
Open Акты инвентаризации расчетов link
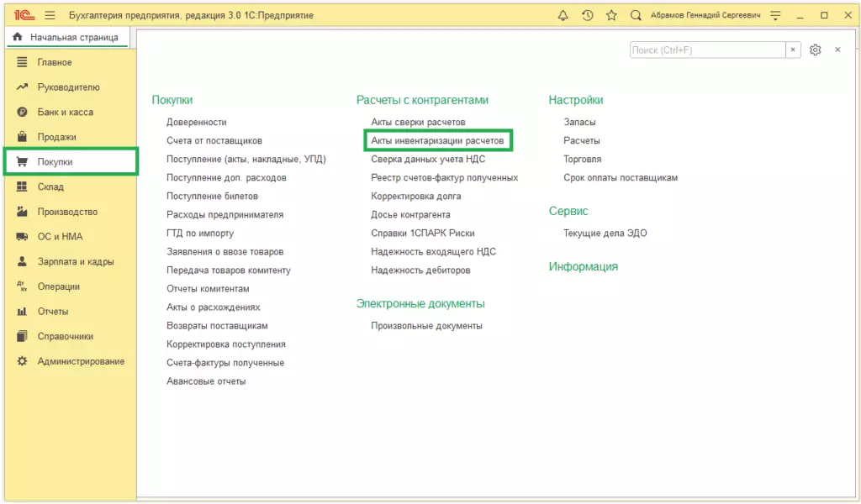(437, 141)
